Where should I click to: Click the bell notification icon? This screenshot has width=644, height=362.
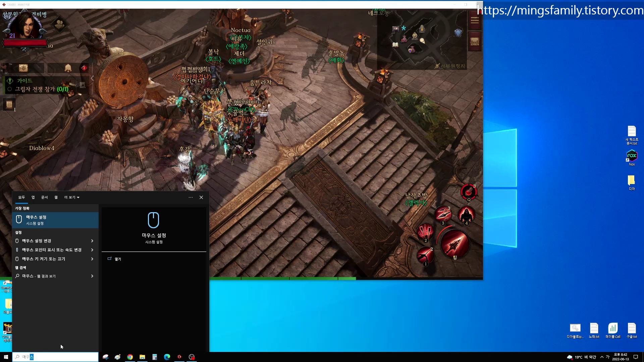(68, 68)
